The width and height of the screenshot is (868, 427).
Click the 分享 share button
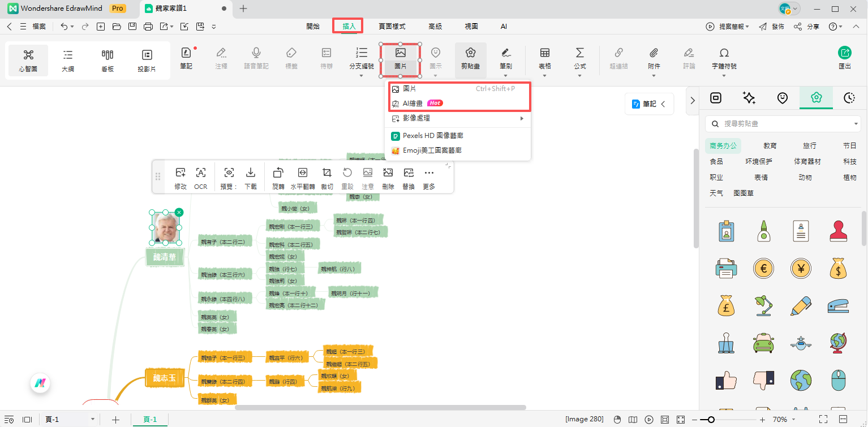coord(806,27)
